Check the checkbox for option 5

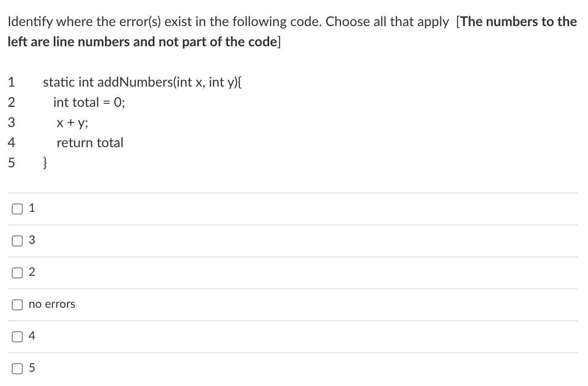(x=17, y=368)
